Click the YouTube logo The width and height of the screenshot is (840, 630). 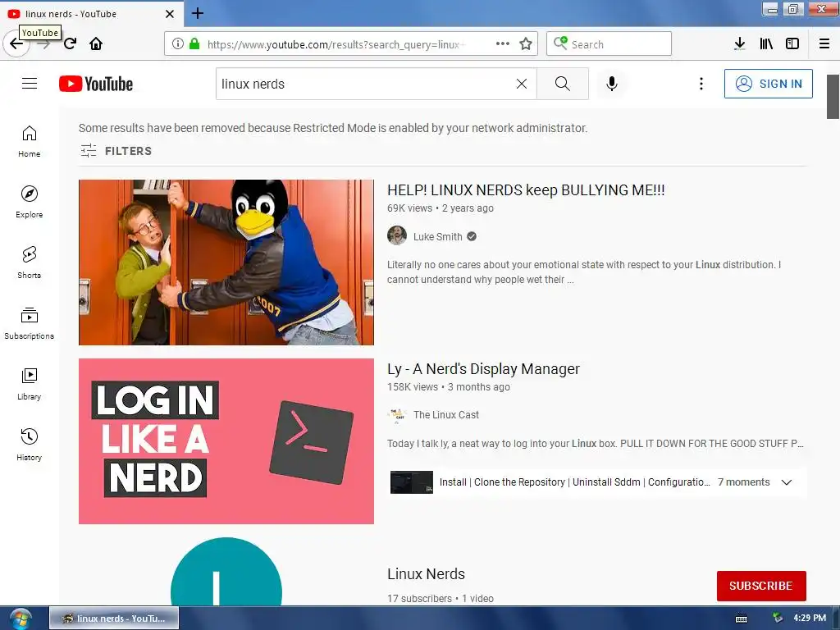tap(96, 84)
